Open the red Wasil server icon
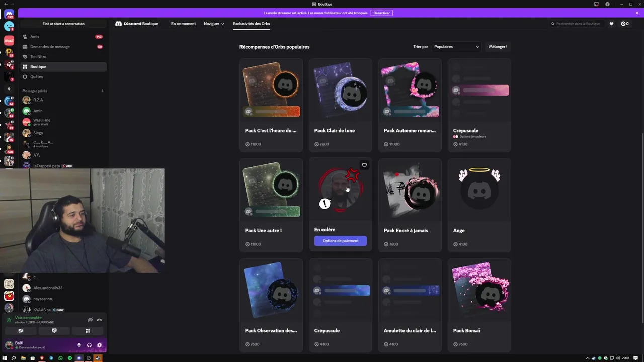644x362 pixels. click(9, 40)
